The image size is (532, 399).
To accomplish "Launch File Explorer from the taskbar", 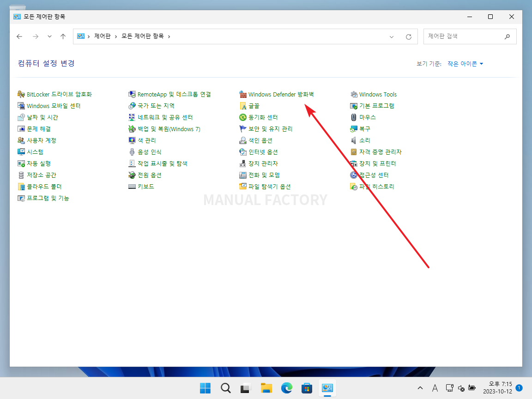I will (266, 388).
